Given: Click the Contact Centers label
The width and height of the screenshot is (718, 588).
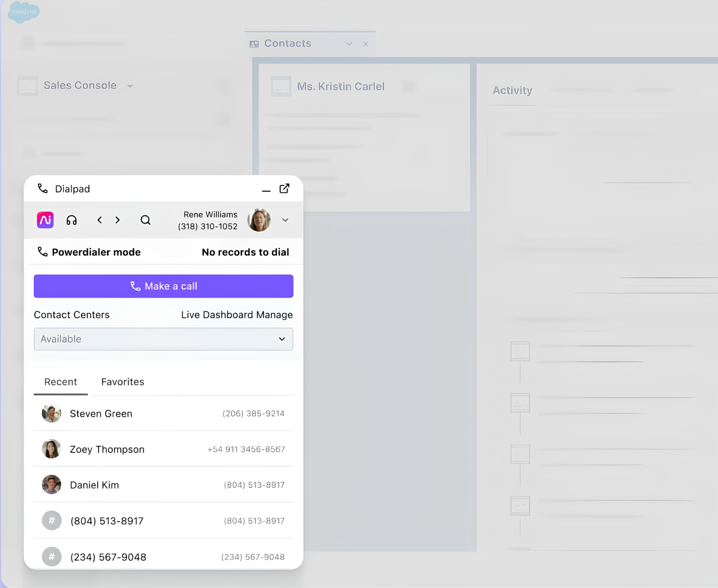Looking at the screenshot, I should coord(72,315).
